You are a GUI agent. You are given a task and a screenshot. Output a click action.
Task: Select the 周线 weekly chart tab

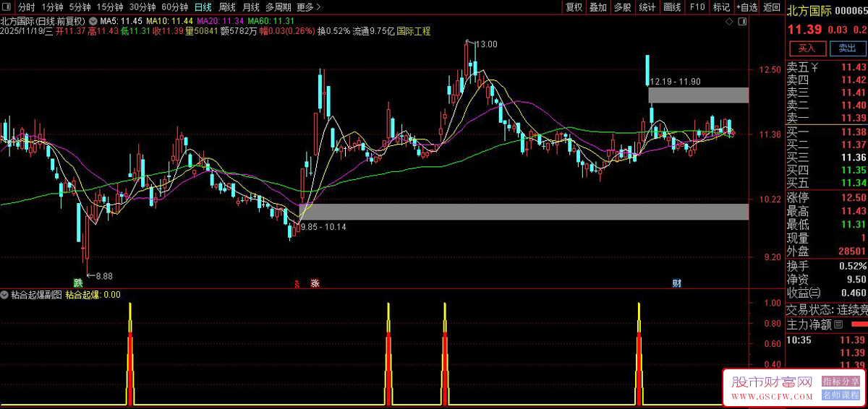coord(227,7)
